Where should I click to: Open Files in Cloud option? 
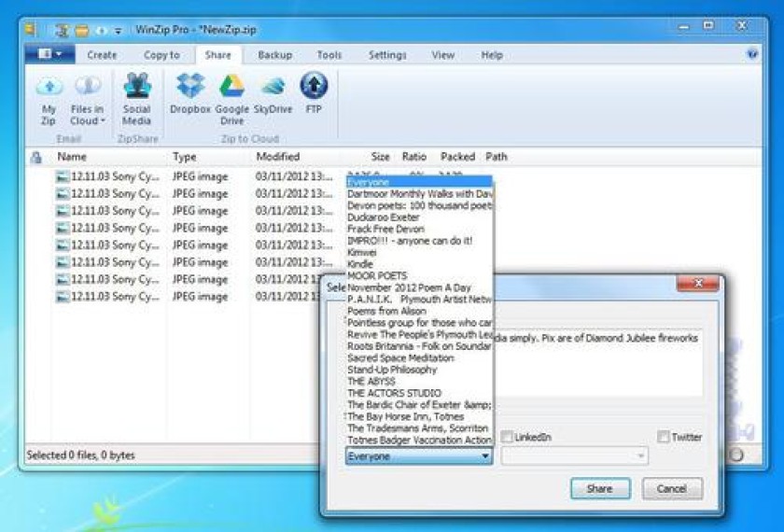point(88,101)
